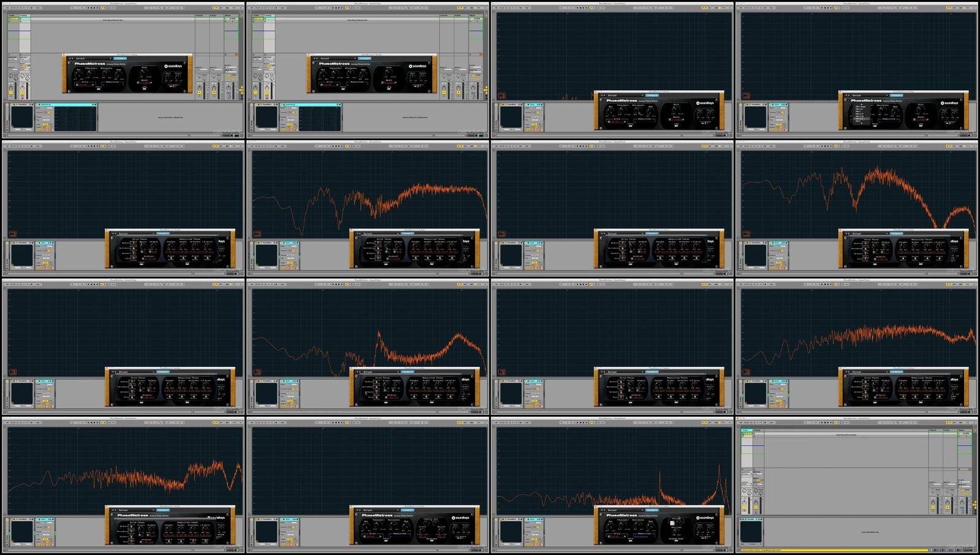
Task: Open Default preset dropdown in deep-dip curve frame
Action: 869,233
